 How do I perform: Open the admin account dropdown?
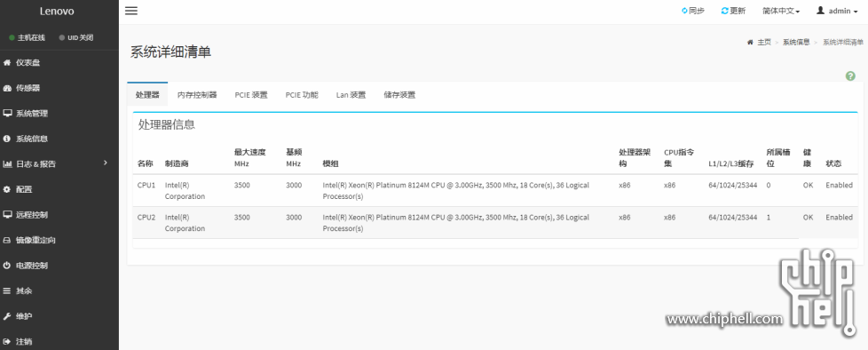point(837,11)
